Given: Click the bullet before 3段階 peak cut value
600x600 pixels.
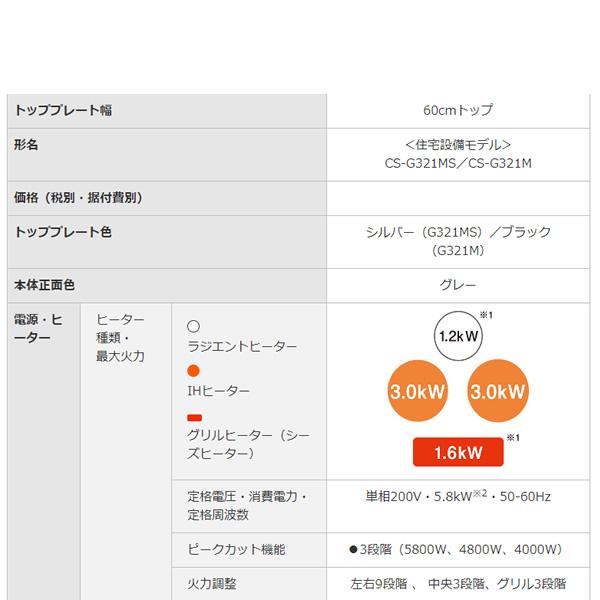Looking at the screenshot, I should tap(354, 550).
